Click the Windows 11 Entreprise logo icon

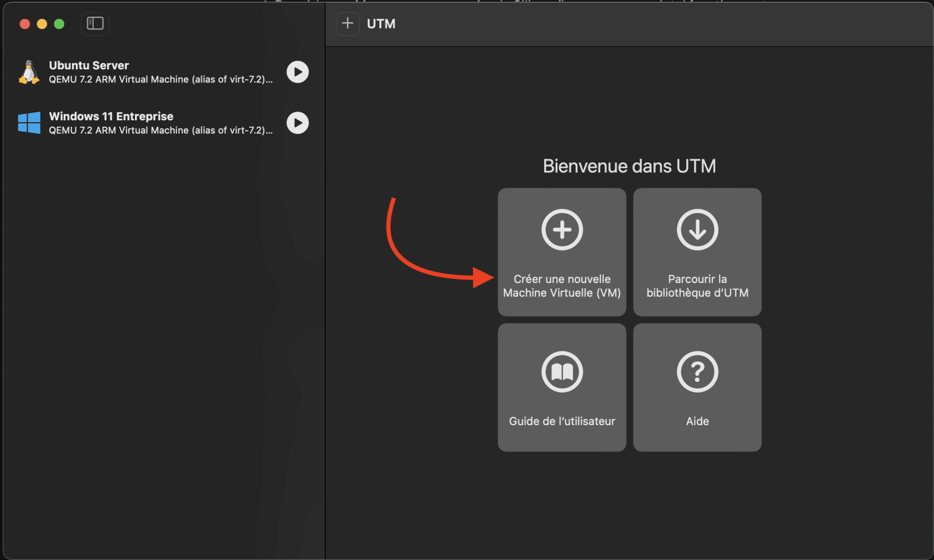[29, 122]
